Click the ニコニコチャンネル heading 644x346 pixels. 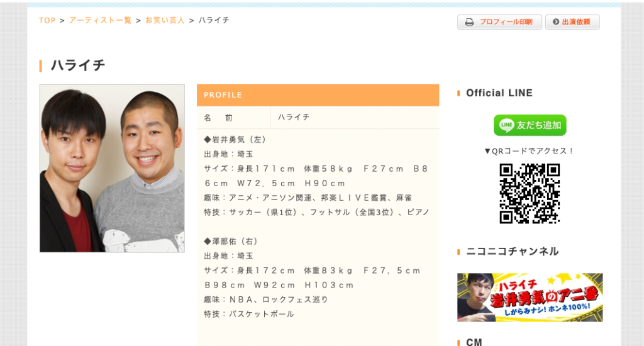point(512,252)
